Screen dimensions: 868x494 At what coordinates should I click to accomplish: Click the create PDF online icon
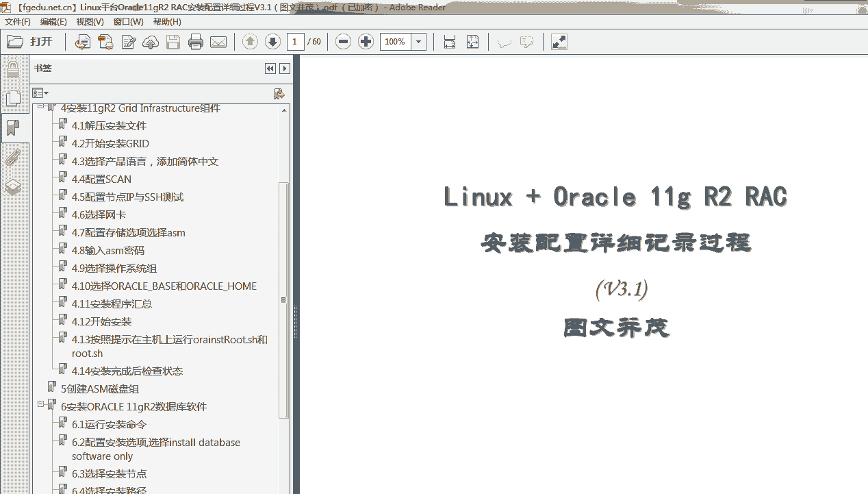click(105, 42)
